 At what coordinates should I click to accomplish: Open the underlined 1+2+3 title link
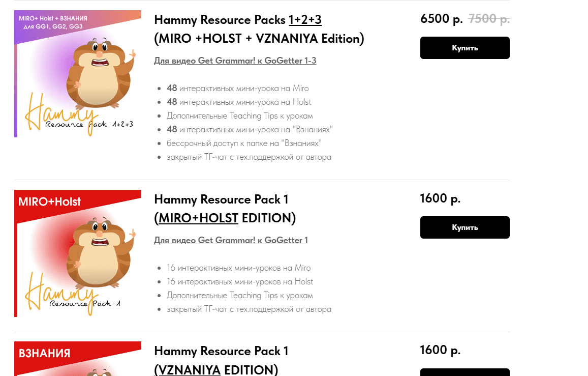tap(305, 20)
